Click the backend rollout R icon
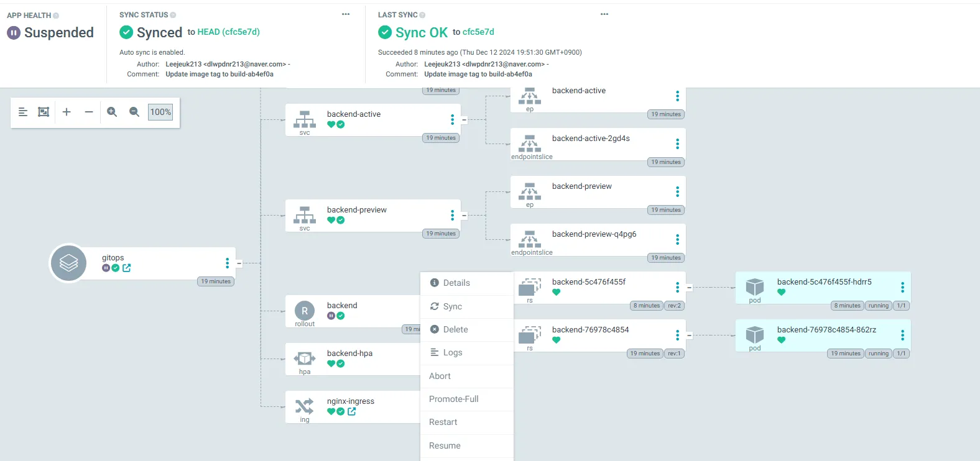 point(305,311)
